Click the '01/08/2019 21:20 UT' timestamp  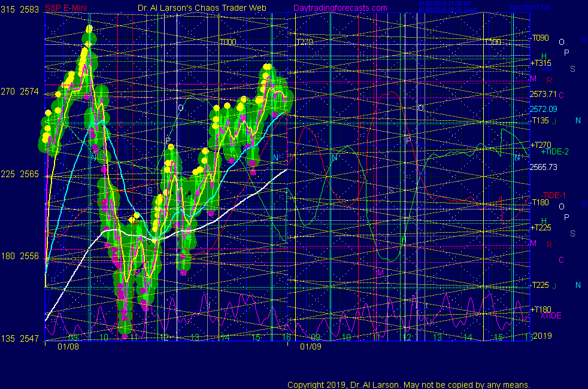click(x=445, y=4)
